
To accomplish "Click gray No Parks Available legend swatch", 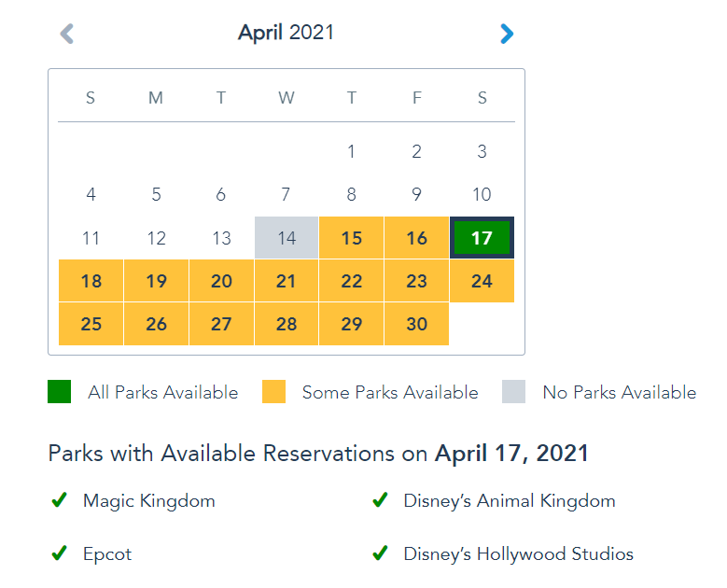I will (x=514, y=392).
